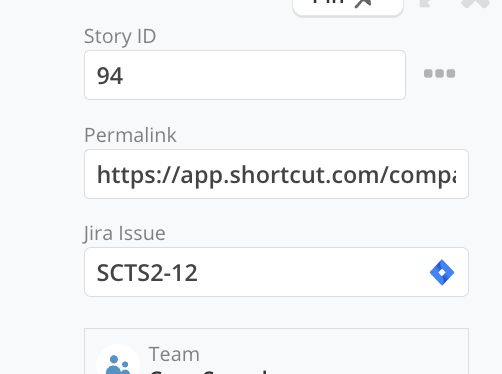
Task: Click the Team label in the selector
Action: coord(174,354)
